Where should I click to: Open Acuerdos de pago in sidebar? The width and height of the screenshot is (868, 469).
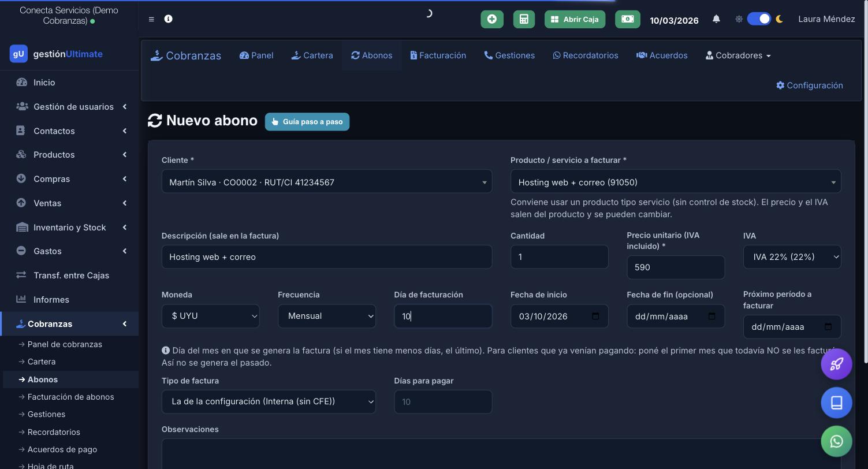click(x=62, y=449)
